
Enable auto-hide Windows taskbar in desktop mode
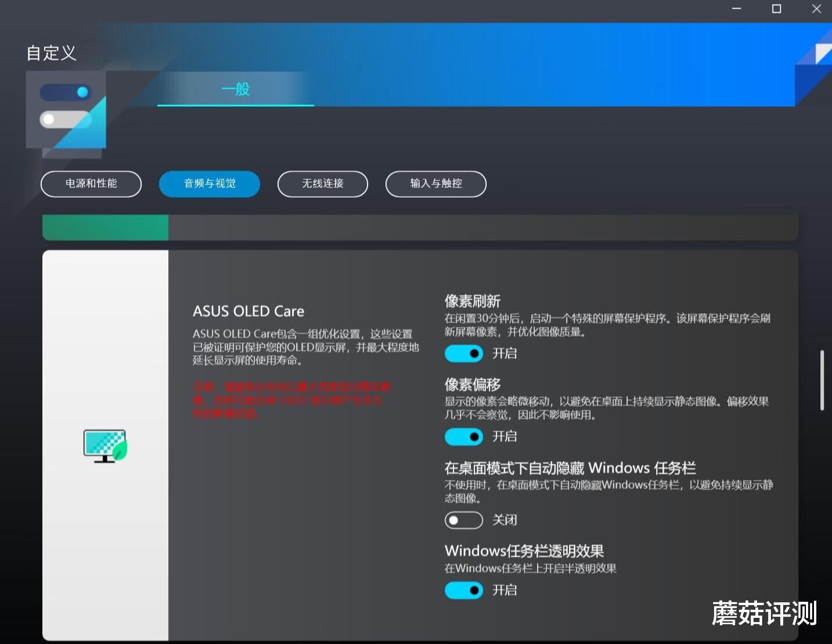point(463,520)
